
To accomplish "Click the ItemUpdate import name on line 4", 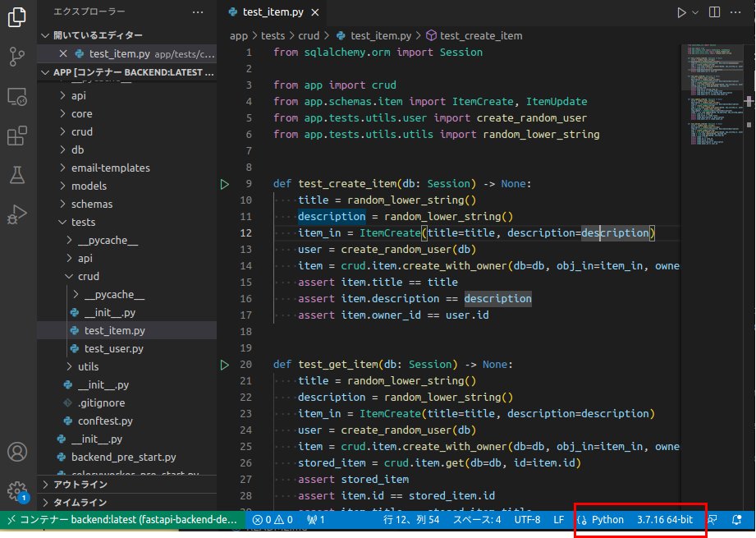I will pyautogui.click(x=557, y=102).
